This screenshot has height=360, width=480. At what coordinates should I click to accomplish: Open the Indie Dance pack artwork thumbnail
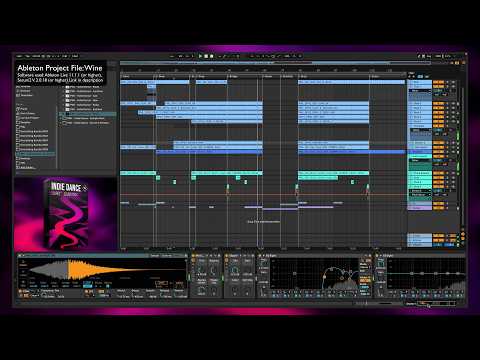click(65, 213)
